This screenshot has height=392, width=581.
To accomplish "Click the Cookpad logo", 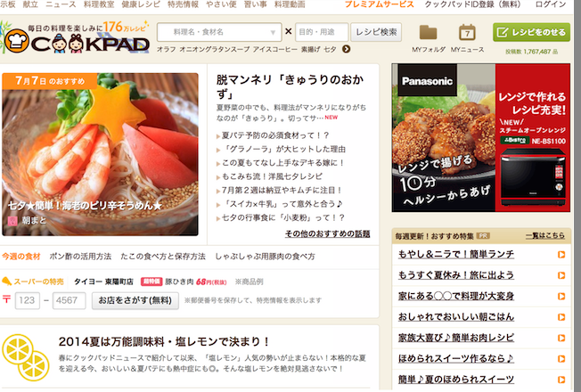I will tap(76, 40).
